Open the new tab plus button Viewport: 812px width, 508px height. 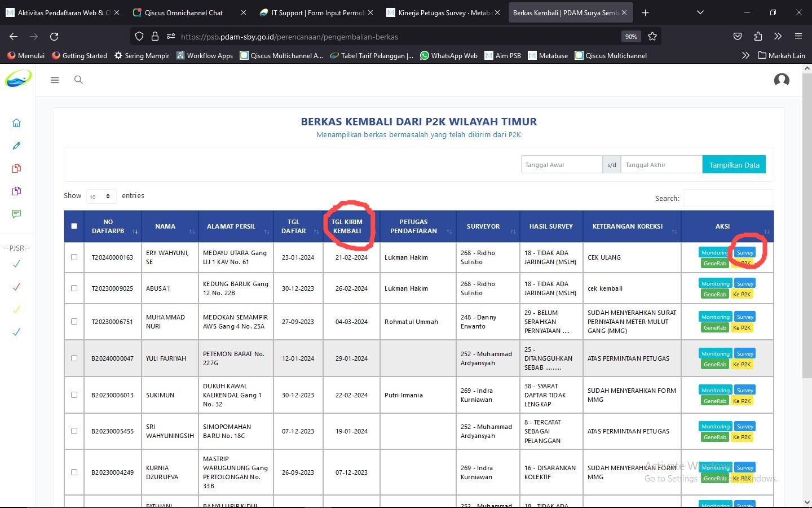pyautogui.click(x=645, y=12)
